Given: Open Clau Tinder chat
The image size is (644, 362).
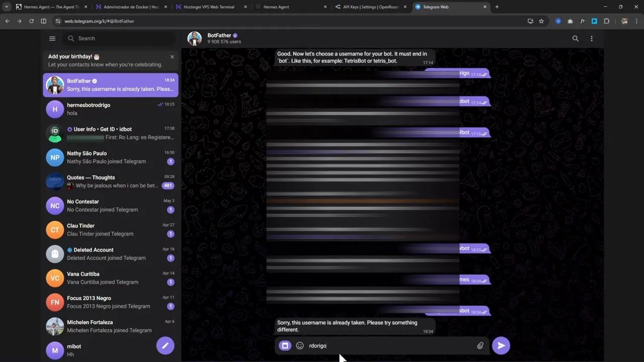Looking at the screenshot, I should (x=111, y=230).
